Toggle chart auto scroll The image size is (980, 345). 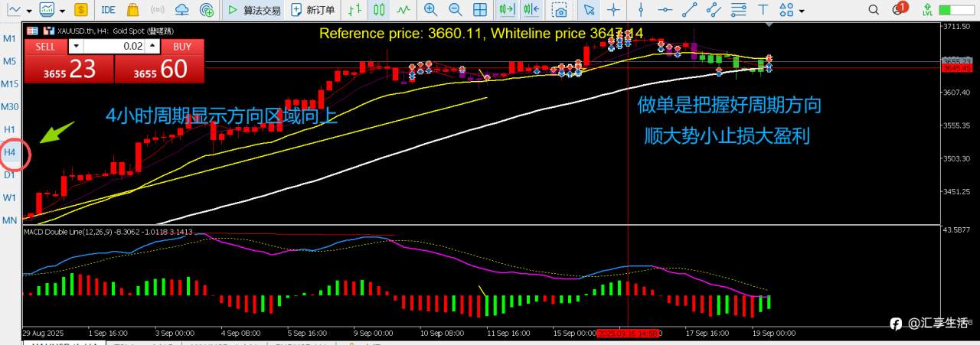pyautogui.click(x=507, y=10)
